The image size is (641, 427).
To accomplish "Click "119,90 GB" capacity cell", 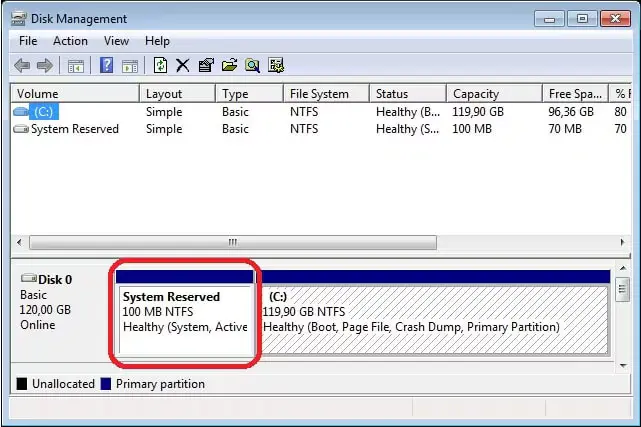I will [x=478, y=112].
